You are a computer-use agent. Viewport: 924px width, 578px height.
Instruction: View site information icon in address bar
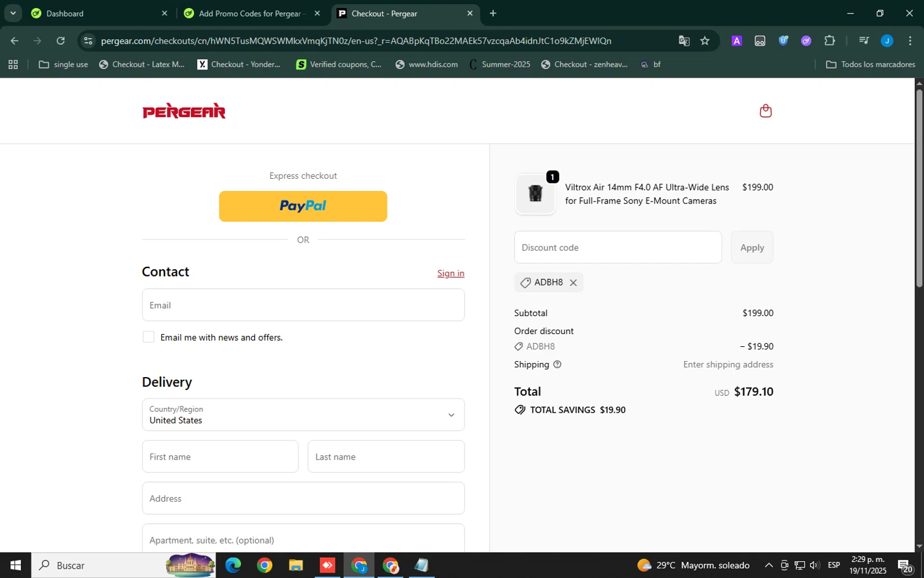[88, 41]
